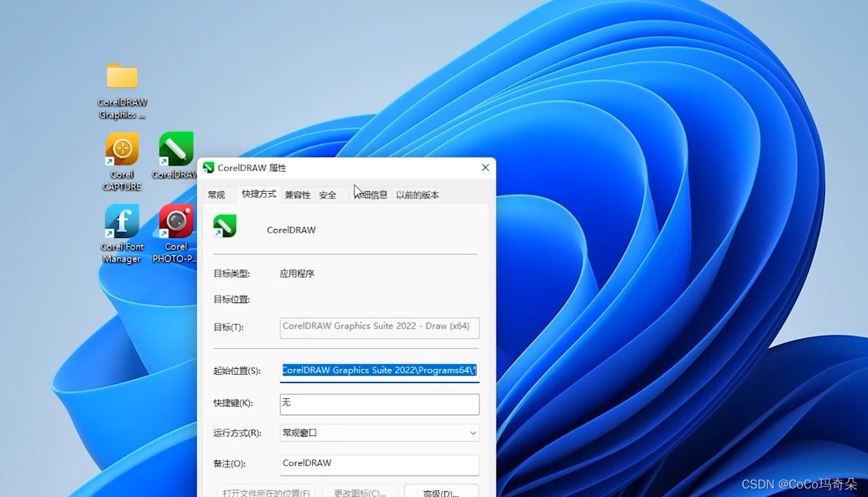
Task: Click the shortcut name CorelDRAW text field
Action: point(291,230)
